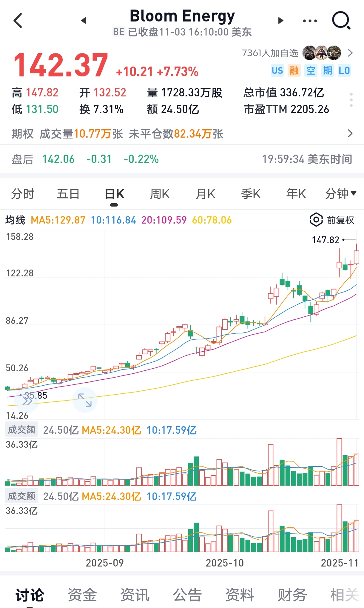The image size is (364, 608).
Task: Tap the 市盈TTM 2205.26 value
Action: [286, 109]
